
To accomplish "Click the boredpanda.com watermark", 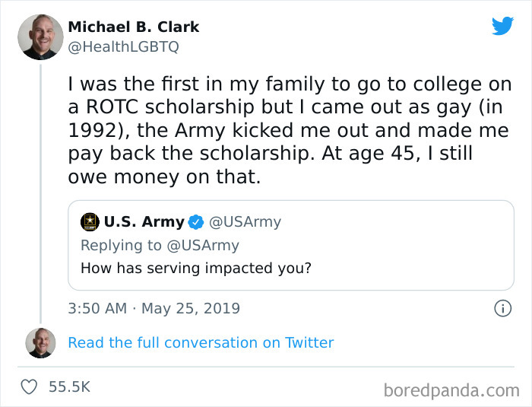I will click(452, 390).
